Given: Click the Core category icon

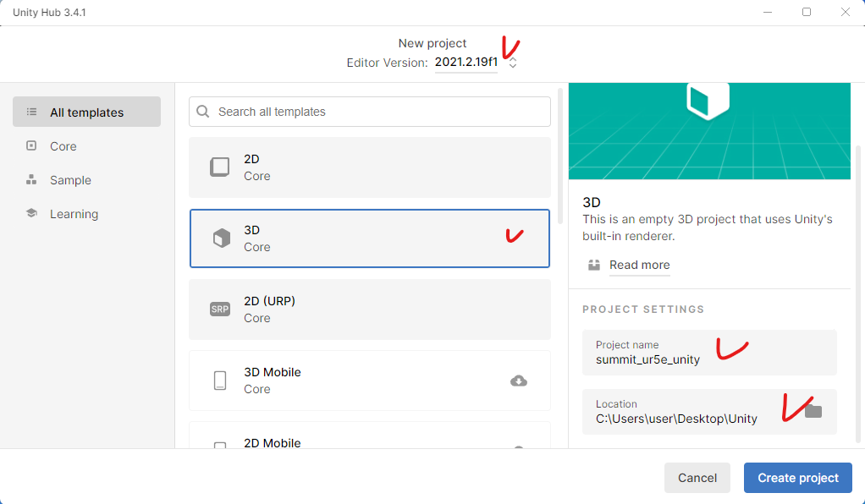Looking at the screenshot, I should click(31, 145).
